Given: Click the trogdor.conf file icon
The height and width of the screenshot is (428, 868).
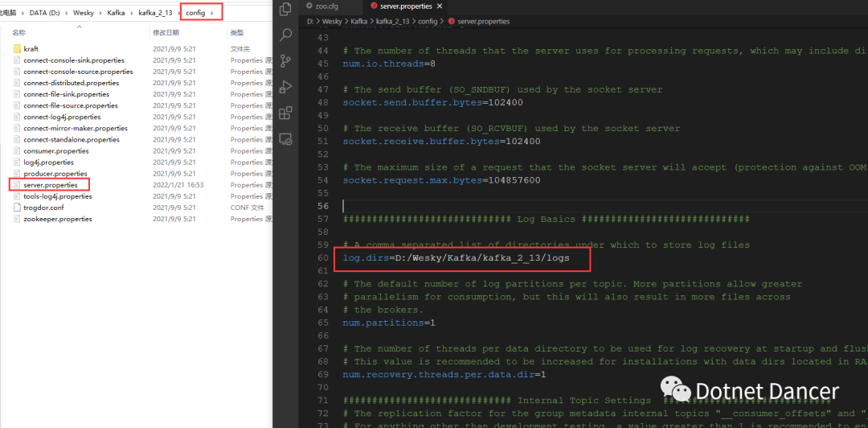Looking at the screenshot, I should pyautogui.click(x=17, y=208).
